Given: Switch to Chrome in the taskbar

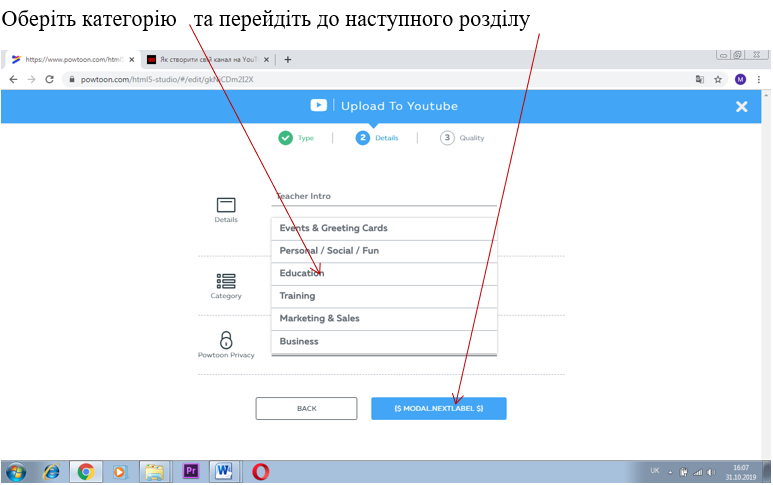Looking at the screenshot, I should [86, 472].
